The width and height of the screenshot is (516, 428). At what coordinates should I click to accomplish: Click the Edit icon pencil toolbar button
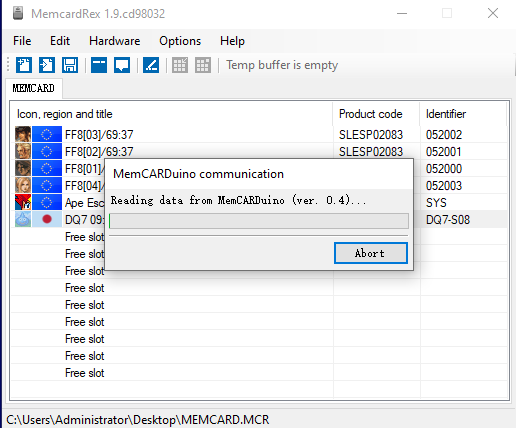point(151,65)
